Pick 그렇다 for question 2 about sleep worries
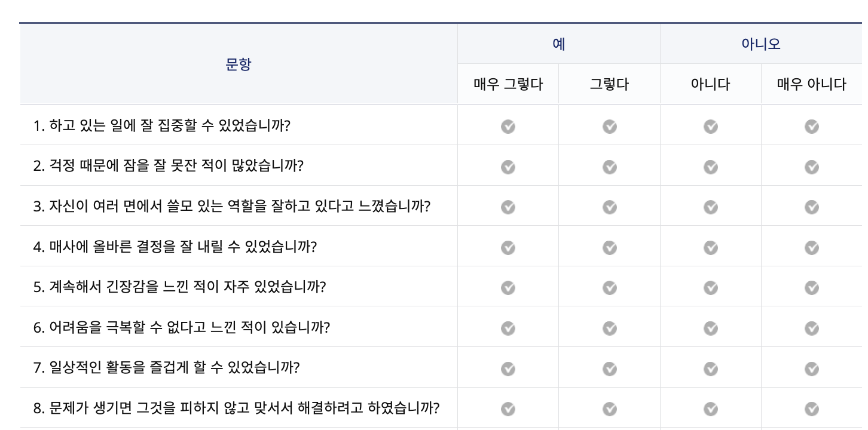 [609, 167]
